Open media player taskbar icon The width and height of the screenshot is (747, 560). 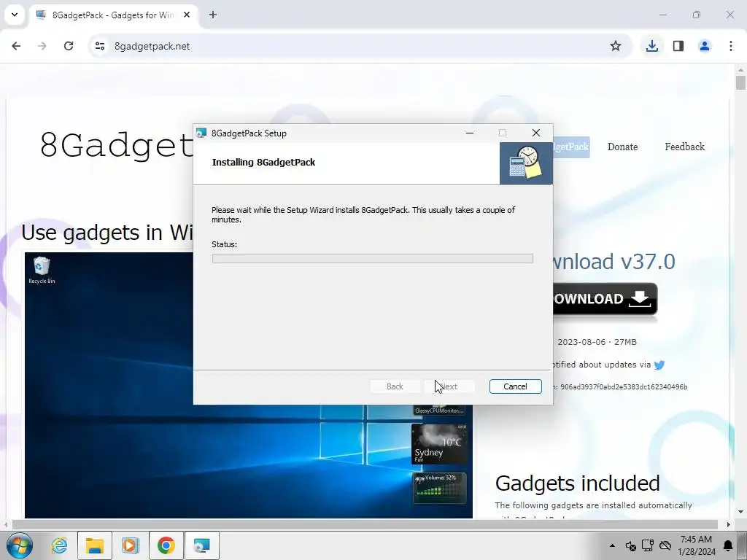[x=130, y=545]
